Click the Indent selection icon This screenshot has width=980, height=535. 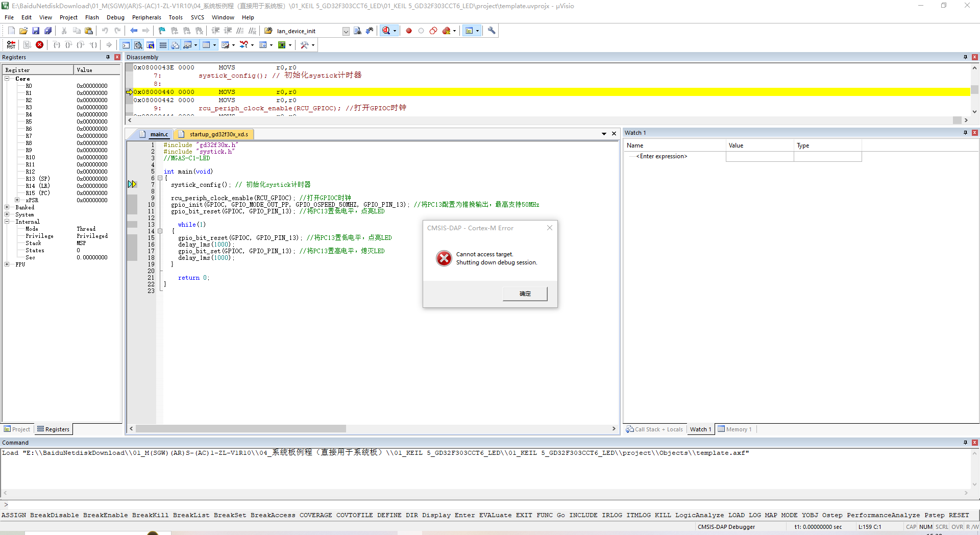click(x=215, y=31)
